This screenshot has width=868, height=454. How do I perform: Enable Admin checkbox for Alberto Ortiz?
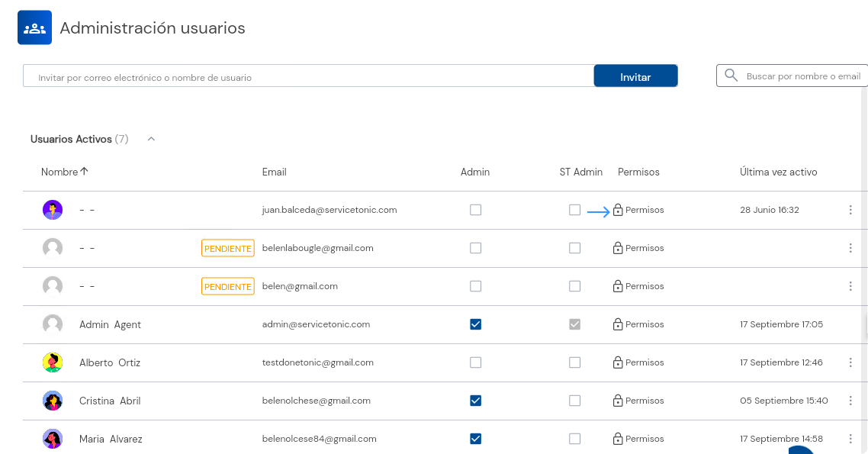point(475,362)
